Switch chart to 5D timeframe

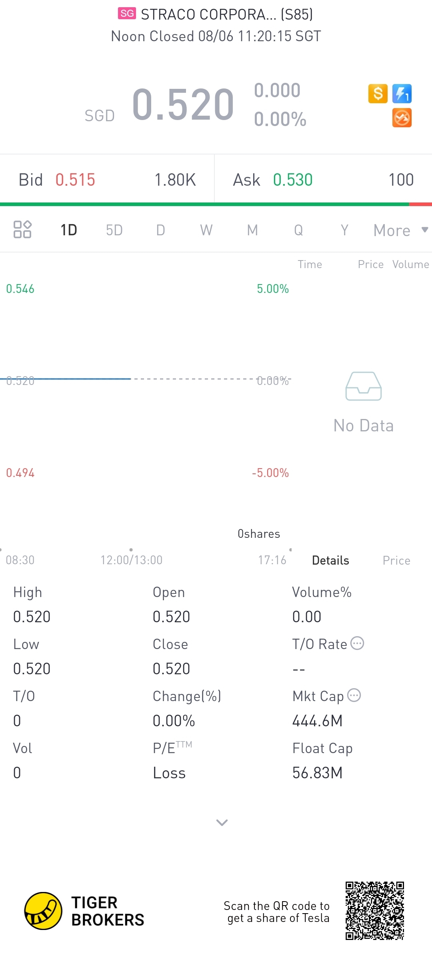tap(114, 230)
